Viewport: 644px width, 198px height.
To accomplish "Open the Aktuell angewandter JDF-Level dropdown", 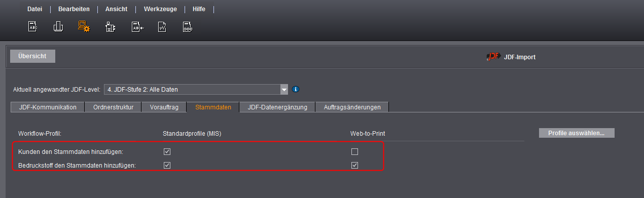I will click(196, 90).
